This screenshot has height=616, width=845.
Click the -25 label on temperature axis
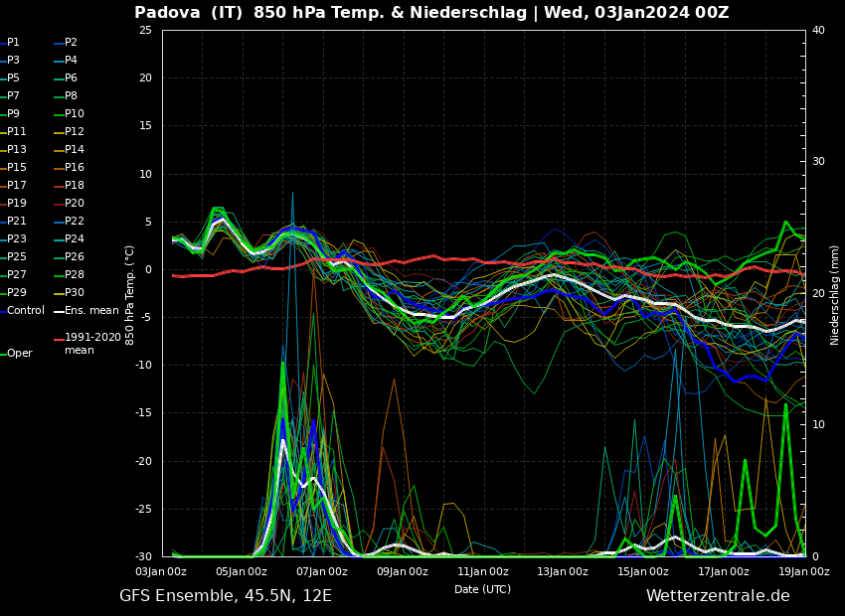pos(143,510)
